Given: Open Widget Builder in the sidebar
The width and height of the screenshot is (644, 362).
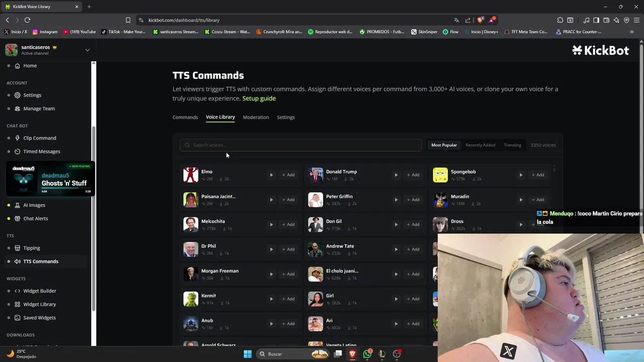Looking at the screenshot, I should point(40,291).
